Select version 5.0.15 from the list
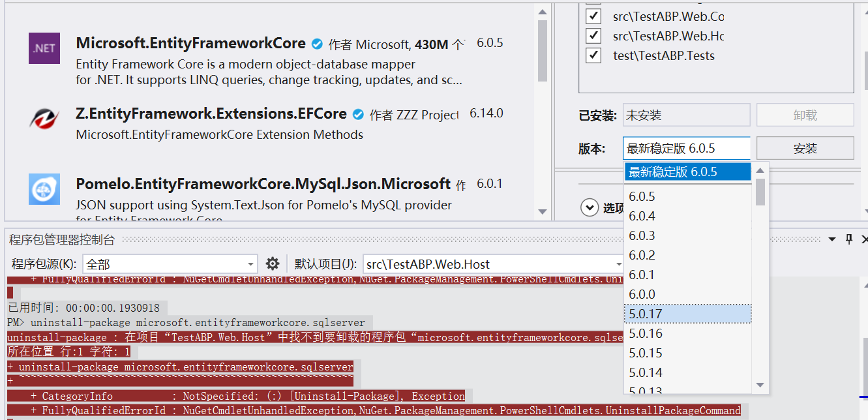868x420 pixels. coord(688,353)
